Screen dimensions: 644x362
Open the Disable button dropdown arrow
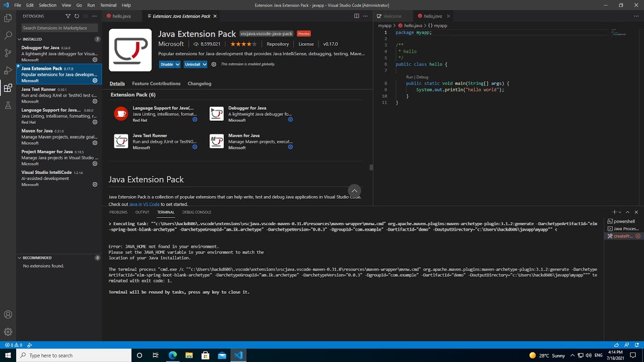(x=178, y=64)
